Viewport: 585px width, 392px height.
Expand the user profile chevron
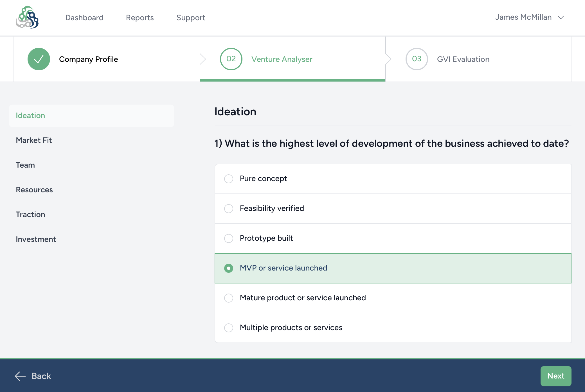561,17
